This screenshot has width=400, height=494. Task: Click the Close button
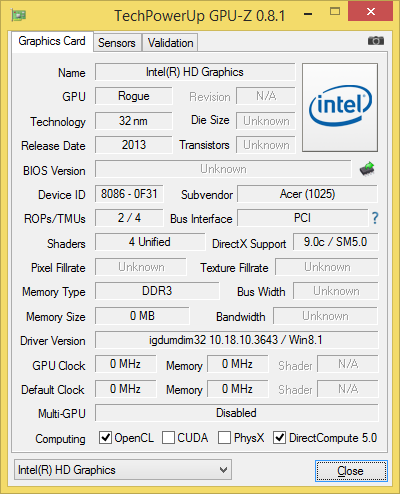(351, 471)
